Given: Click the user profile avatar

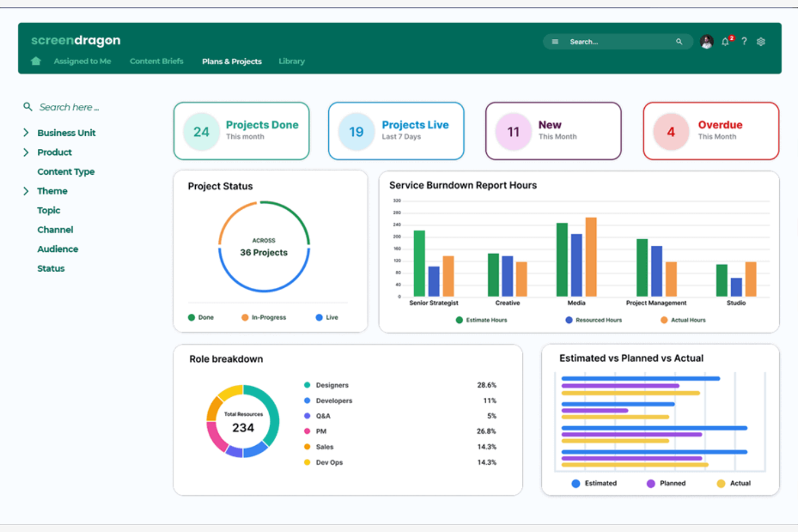Looking at the screenshot, I should click(706, 41).
